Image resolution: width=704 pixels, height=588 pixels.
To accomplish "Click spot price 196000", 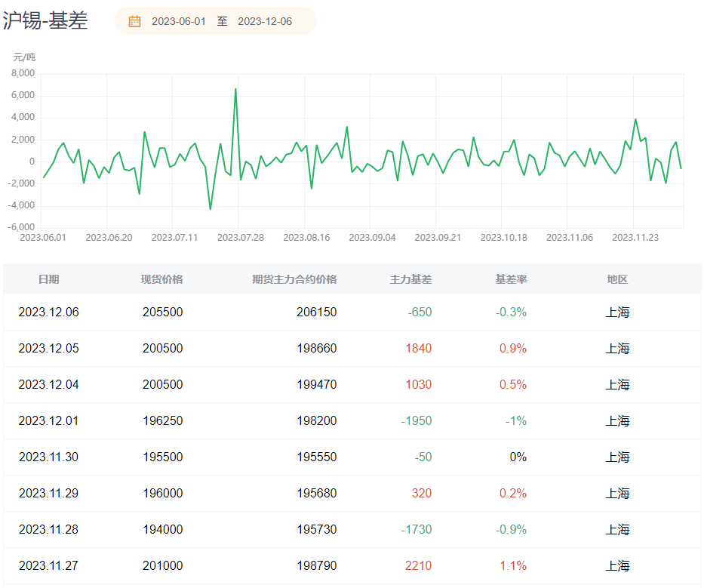I will pyautogui.click(x=162, y=494).
